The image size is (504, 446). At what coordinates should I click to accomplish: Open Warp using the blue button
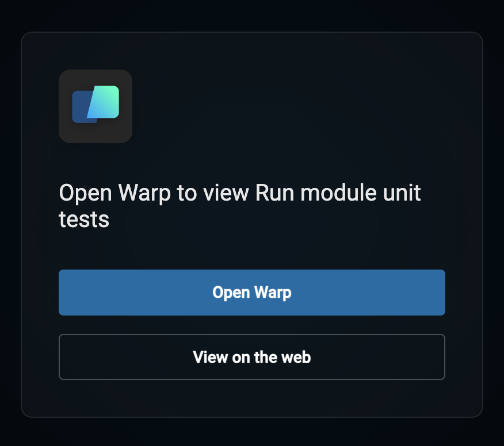point(251,293)
